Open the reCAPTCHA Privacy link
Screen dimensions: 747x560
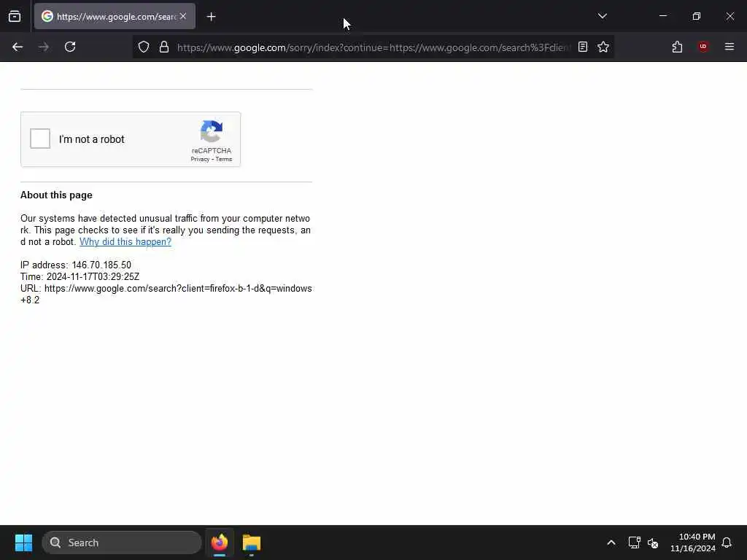click(200, 159)
